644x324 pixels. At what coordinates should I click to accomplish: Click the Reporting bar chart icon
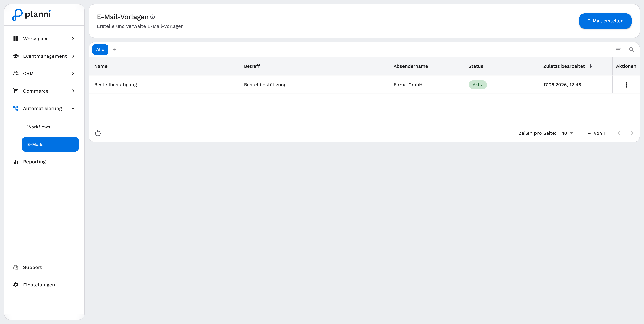click(16, 162)
